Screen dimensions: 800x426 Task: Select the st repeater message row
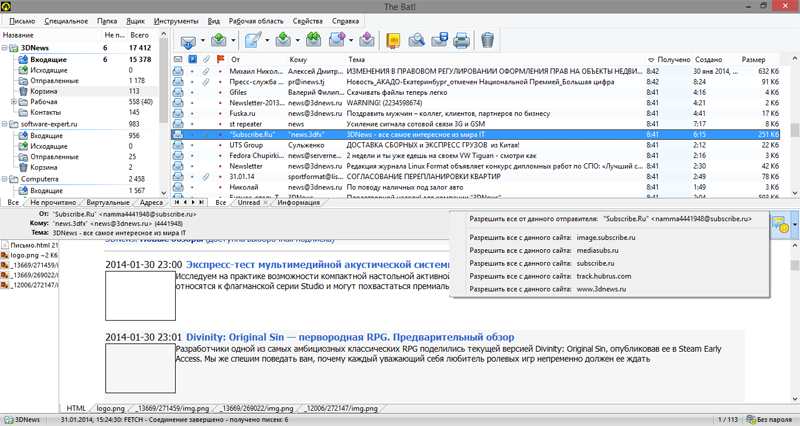[x=476, y=124]
